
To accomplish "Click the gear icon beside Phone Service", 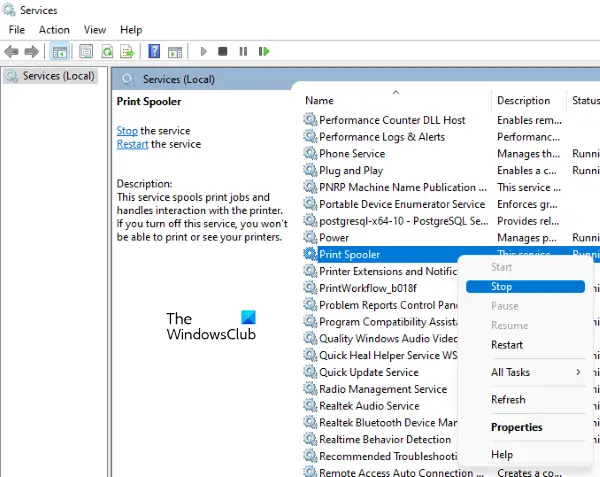I will tap(310, 153).
